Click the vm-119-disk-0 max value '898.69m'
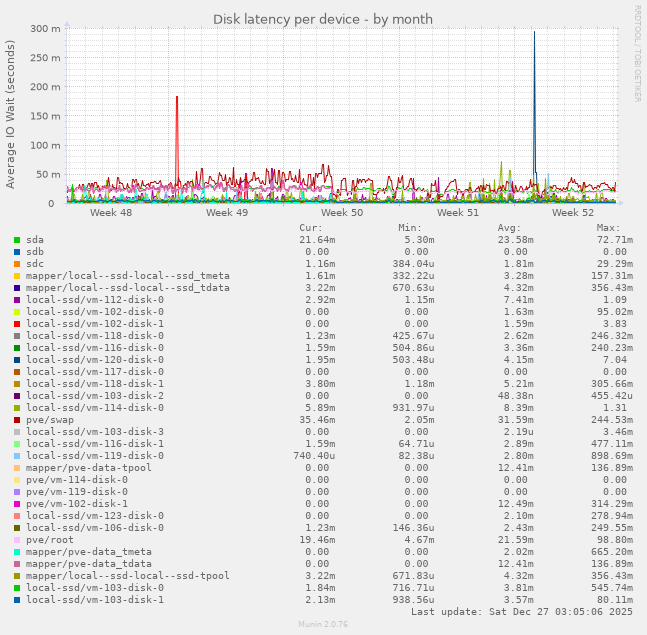The image size is (647, 635). 612,456
